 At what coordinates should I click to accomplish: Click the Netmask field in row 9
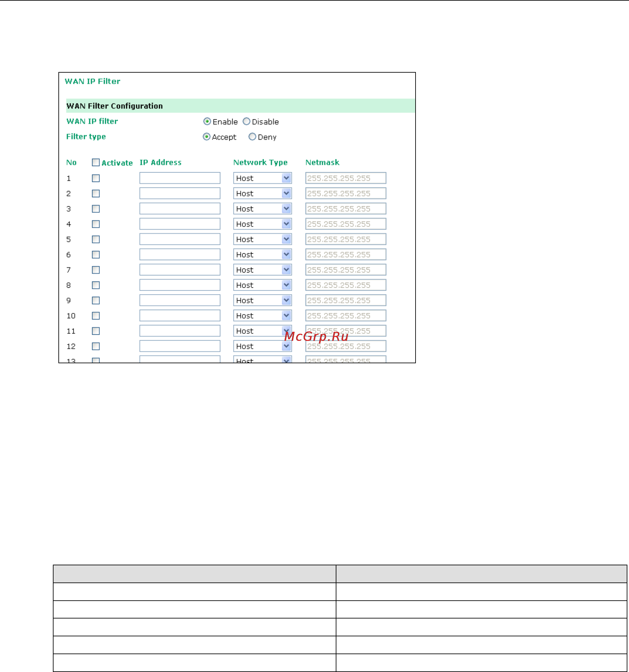(x=345, y=300)
